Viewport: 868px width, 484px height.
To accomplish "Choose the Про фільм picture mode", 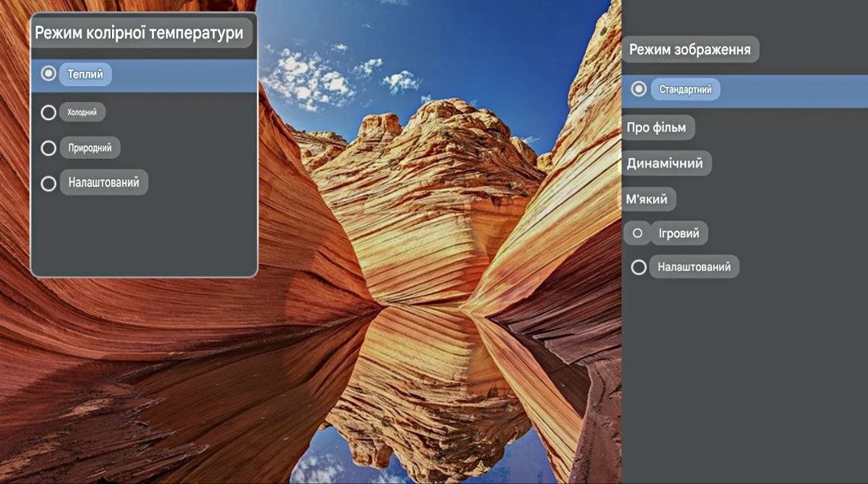I will tap(656, 128).
